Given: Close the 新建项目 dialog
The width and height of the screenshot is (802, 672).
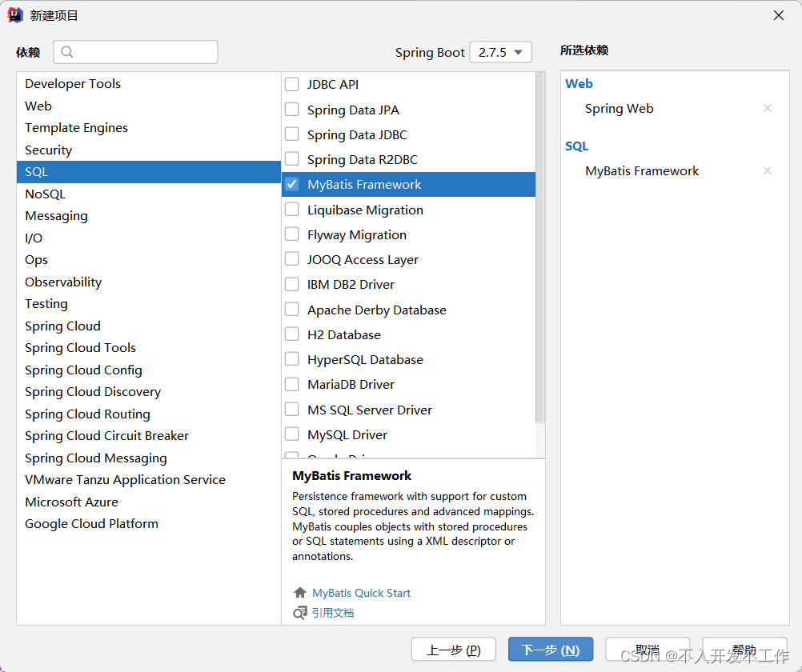Looking at the screenshot, I should pyautogui.click(x=779, y=15).
